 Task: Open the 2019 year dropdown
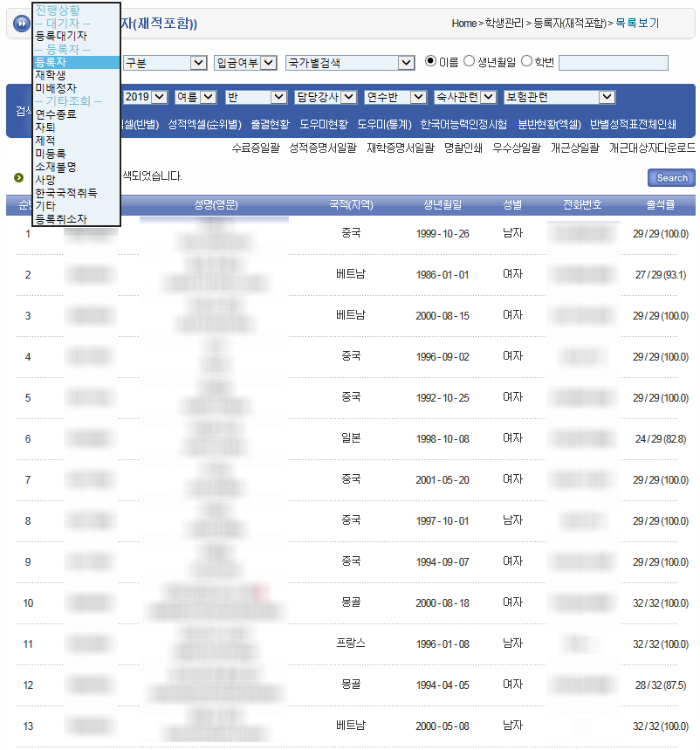[145, 97]
